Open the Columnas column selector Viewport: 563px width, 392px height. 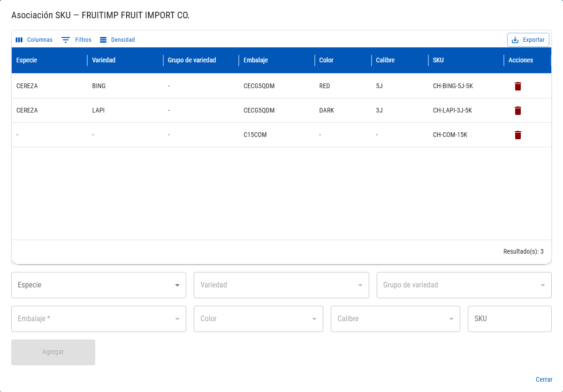point(34,40)
